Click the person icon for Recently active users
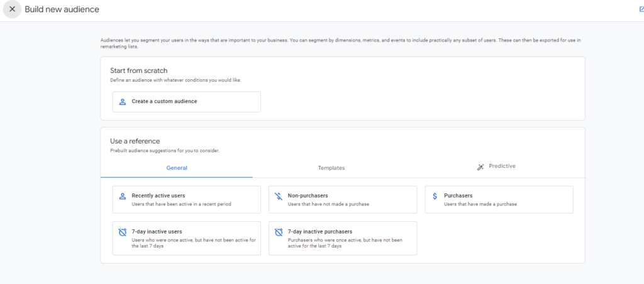The image size is (644, 284). point(123,196)
